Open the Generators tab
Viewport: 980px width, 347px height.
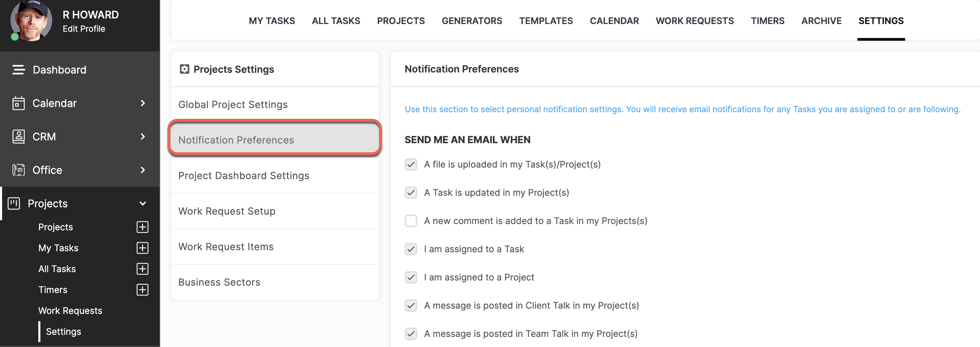pyautogui.click(x=472, y=21)
